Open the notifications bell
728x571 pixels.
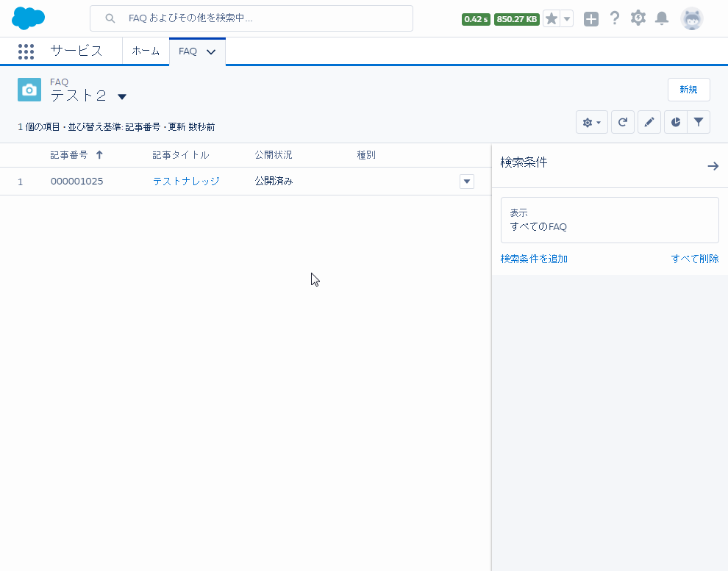pos(662,18)
